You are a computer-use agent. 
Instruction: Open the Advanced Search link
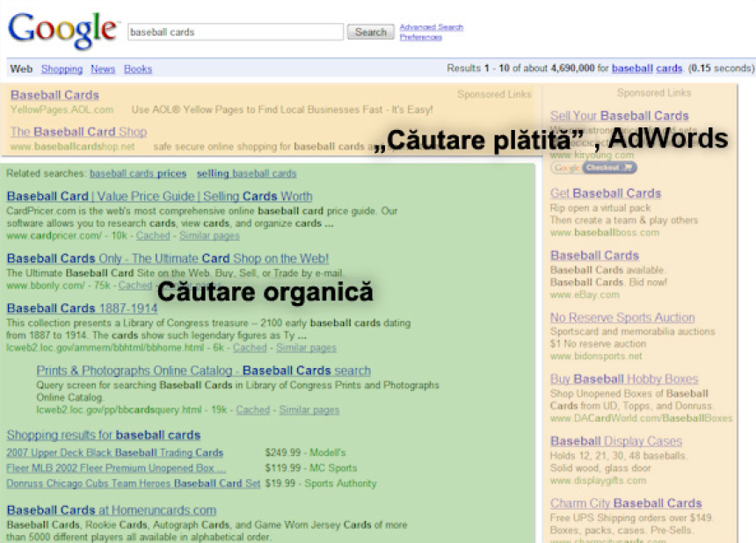coord(431,27)
